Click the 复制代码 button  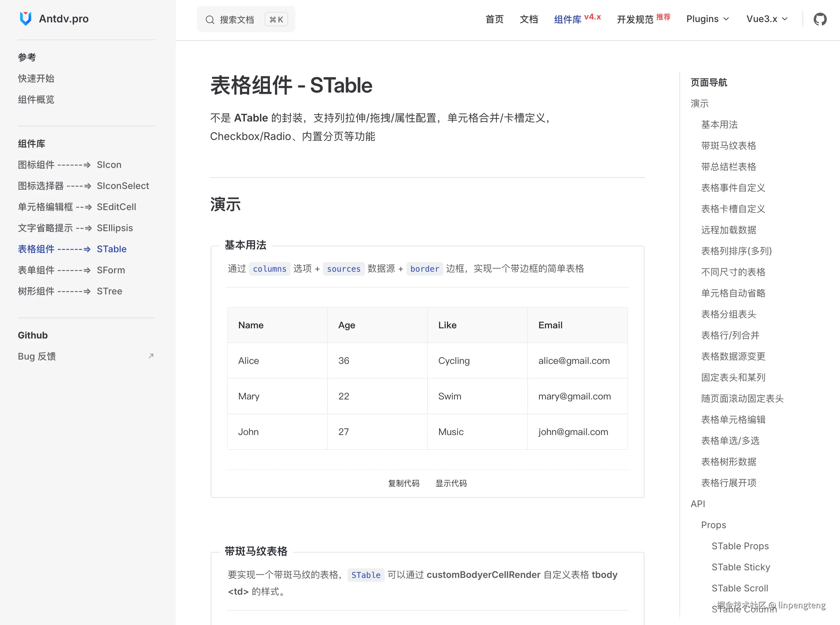(404, 483)
